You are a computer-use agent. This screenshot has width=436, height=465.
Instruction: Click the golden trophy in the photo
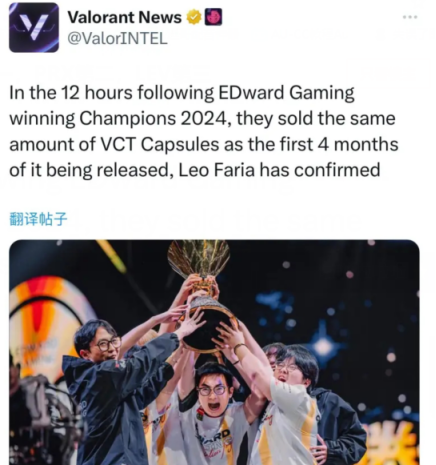point(203,293)
